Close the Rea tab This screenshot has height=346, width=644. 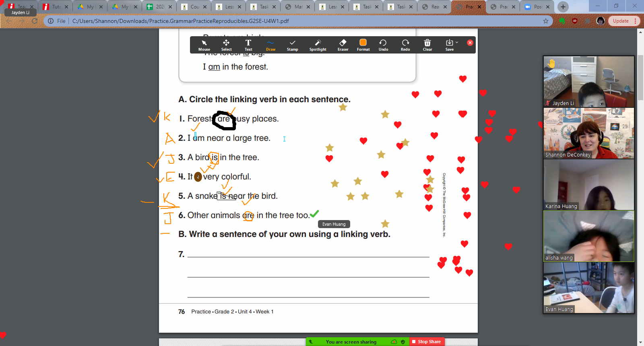(445, 7)
